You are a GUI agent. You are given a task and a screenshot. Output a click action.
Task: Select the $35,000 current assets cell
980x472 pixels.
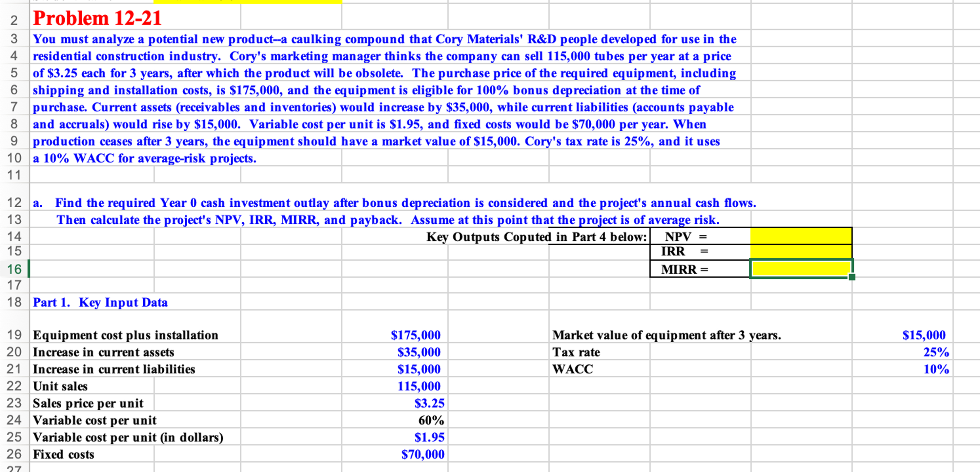click(x=419, y=352)
